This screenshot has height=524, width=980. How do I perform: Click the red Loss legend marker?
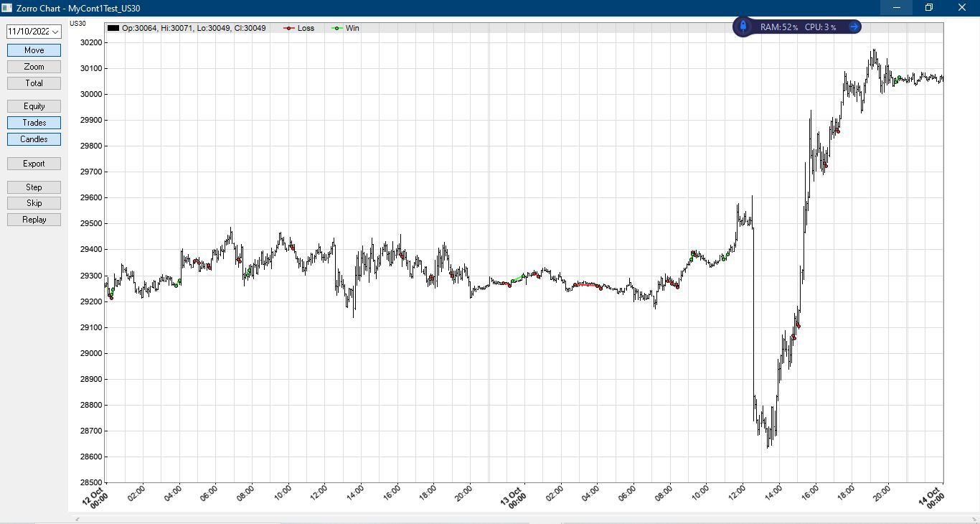coord(289,28)
